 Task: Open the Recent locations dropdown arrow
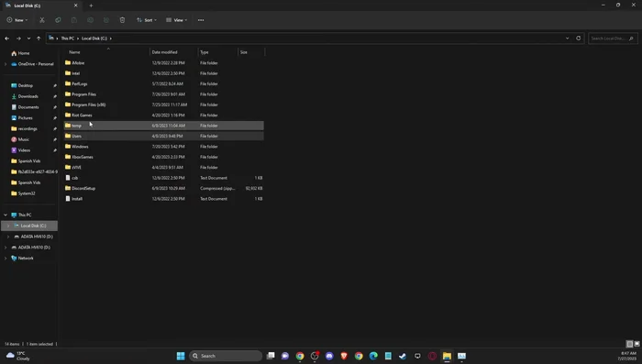coord(28,39)
